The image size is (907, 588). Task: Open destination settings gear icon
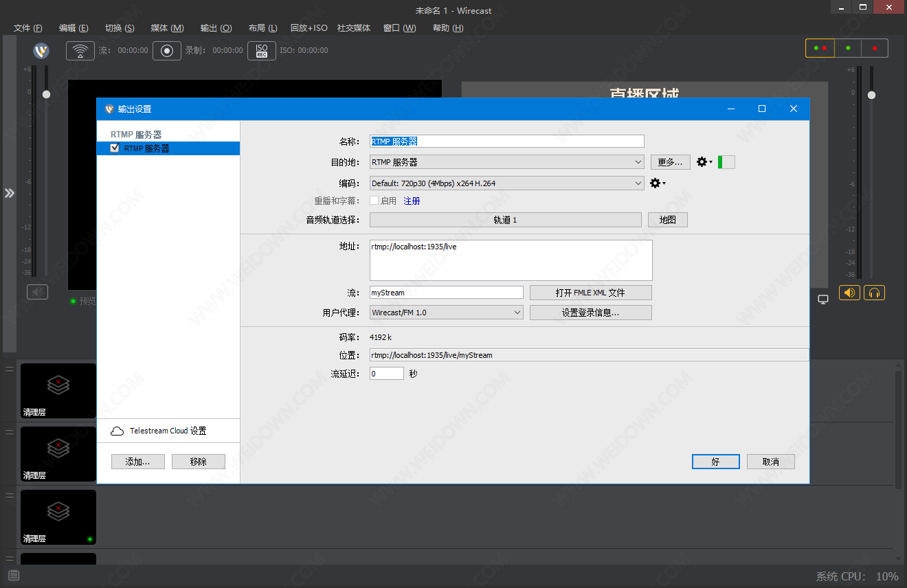click(704, 162)
